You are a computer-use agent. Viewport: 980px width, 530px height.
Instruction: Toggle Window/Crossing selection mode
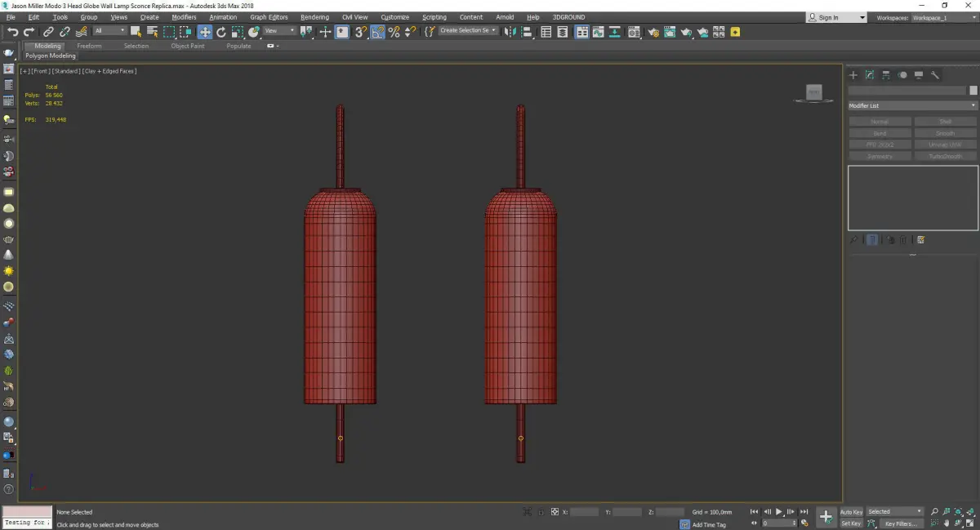pyautogui.click(x=185, y=32)
